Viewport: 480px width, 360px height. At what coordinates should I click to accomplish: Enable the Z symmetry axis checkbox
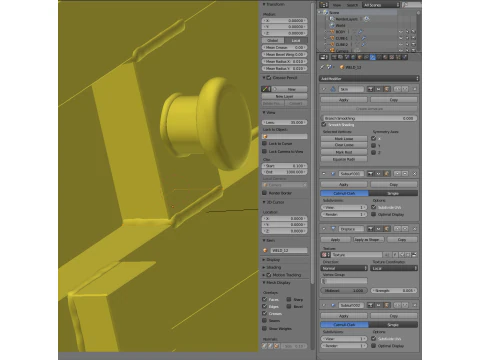(x=374, y=152)
